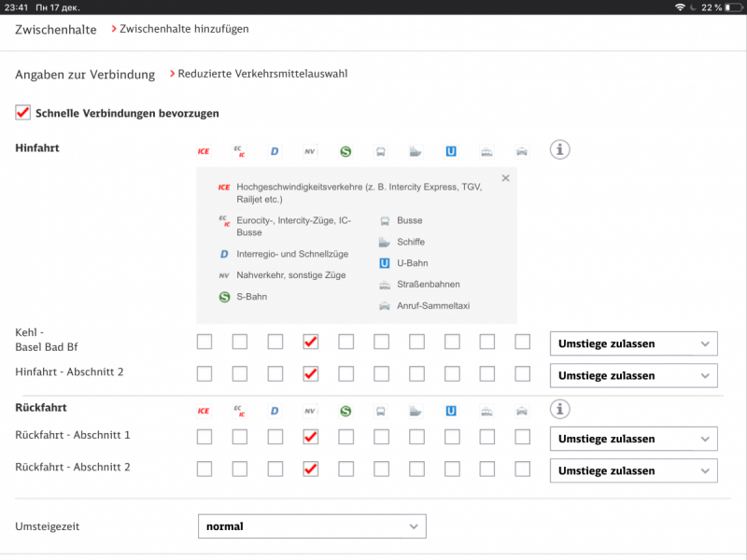Open Umstiege dropdown for Rückfahrt - Abschnitt 2
This screenshot has width=747, height=560.
(x=633, y=470)
